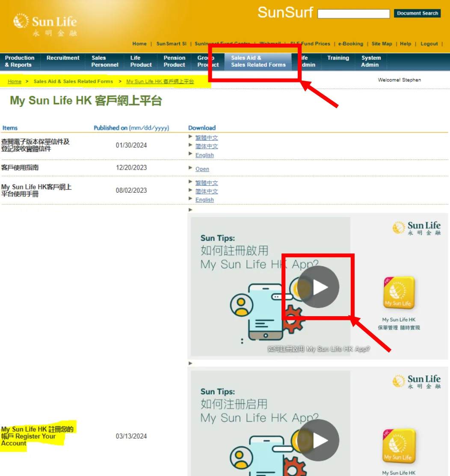The image size is (450, 476).
Task: Click Sales Aid & Sales Related Forms breadcrumb text
Action: 73,81
